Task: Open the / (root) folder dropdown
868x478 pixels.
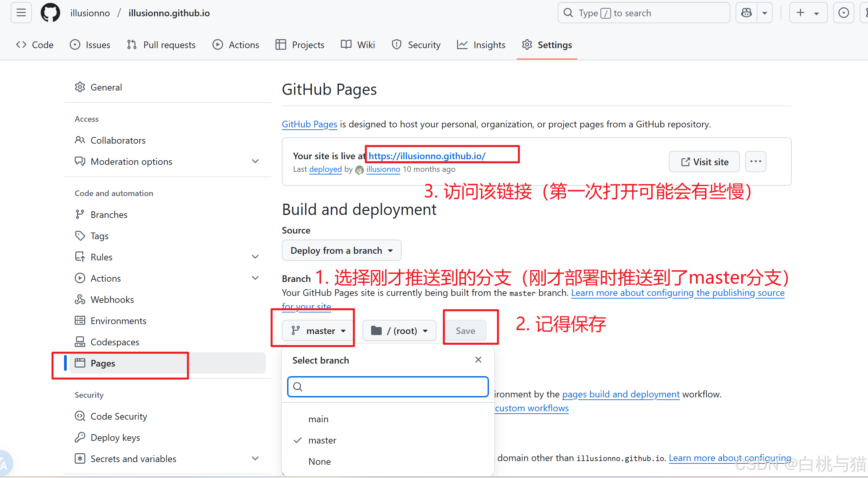Action: (399, 331)
